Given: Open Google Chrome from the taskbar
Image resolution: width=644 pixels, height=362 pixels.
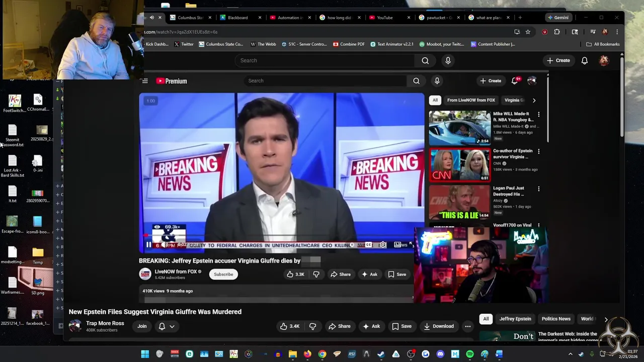Looking at the screenshot, I should [322, 354].
